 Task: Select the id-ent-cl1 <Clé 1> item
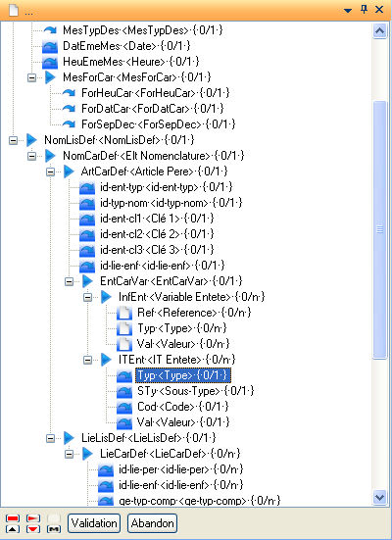(157, 219)
